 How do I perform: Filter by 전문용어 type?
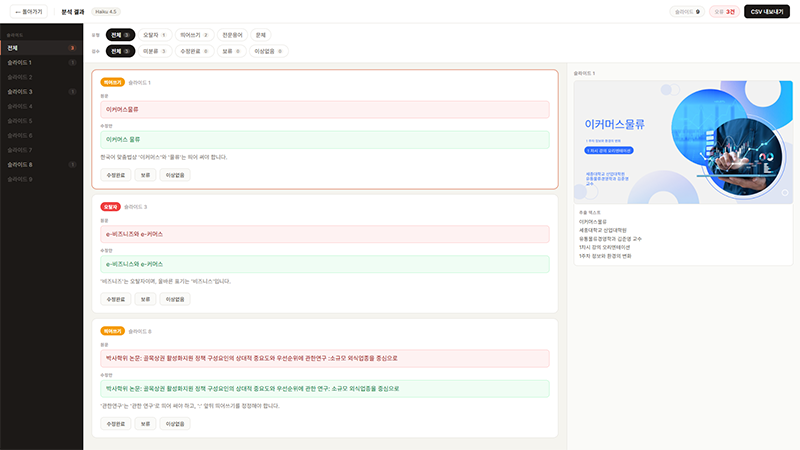[232, 35]
